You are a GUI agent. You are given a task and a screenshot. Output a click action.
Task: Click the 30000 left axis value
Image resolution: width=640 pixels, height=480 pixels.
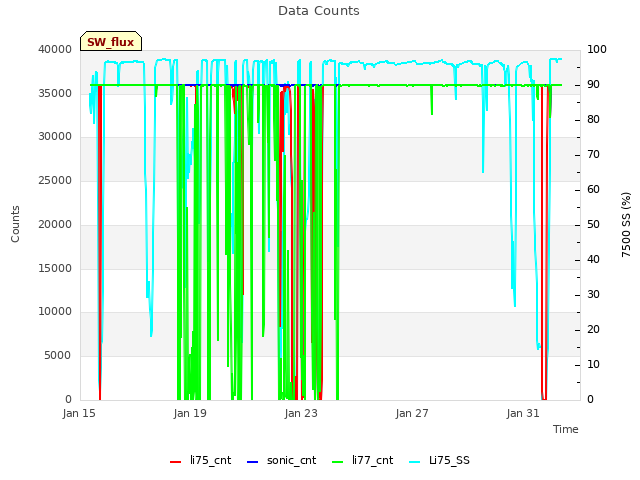(55, 136)
